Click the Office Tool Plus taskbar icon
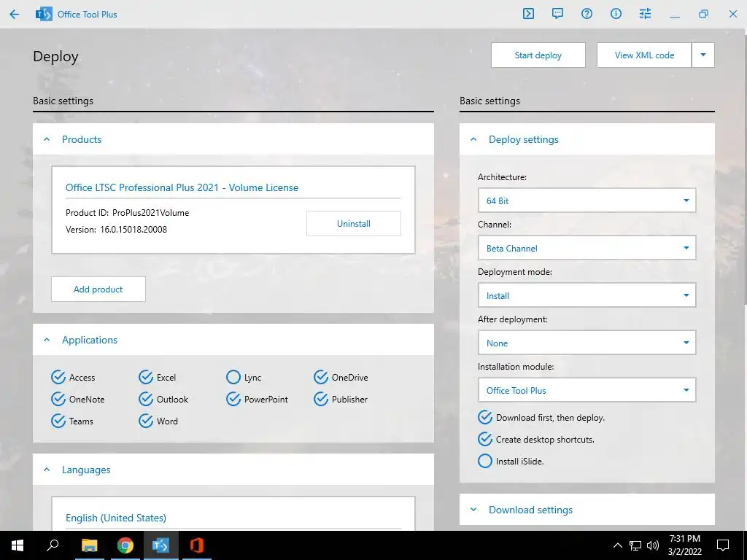 (x=160, y=545)
